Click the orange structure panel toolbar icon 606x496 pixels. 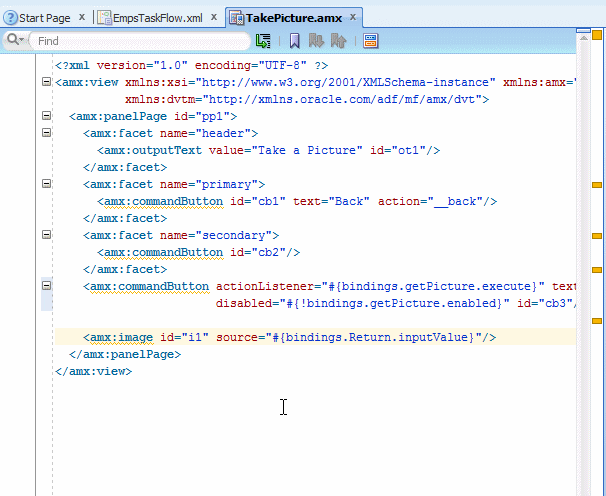[x=370, y=41]
